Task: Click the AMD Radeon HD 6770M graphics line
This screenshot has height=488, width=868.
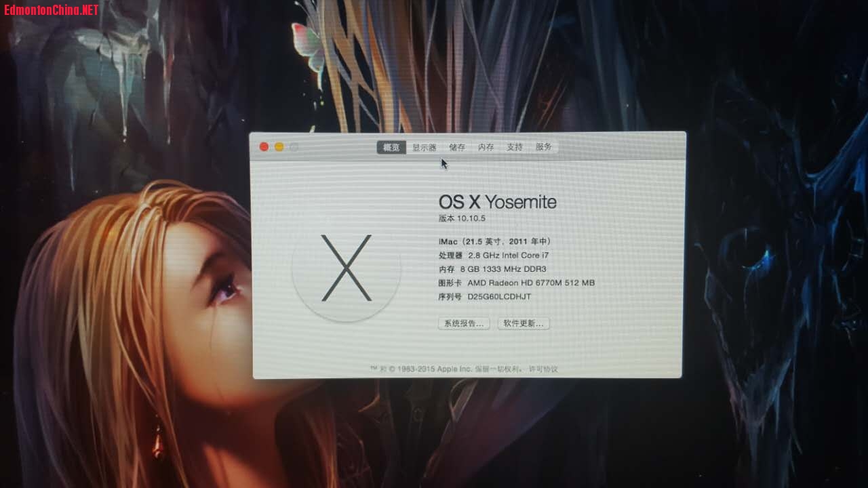Action: point(530,283)
